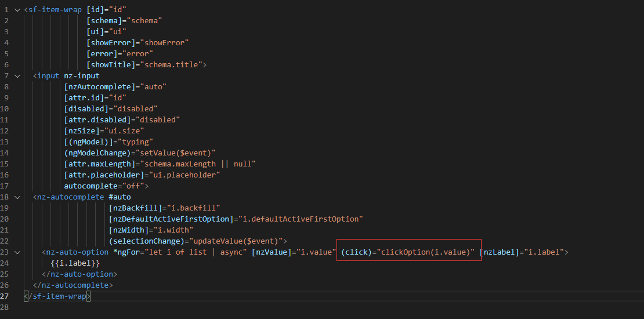This screenshot has width=644, height=319.
Task: Click the [nzDefaultActiveFirstOption] binding
Action: (236, 219)
